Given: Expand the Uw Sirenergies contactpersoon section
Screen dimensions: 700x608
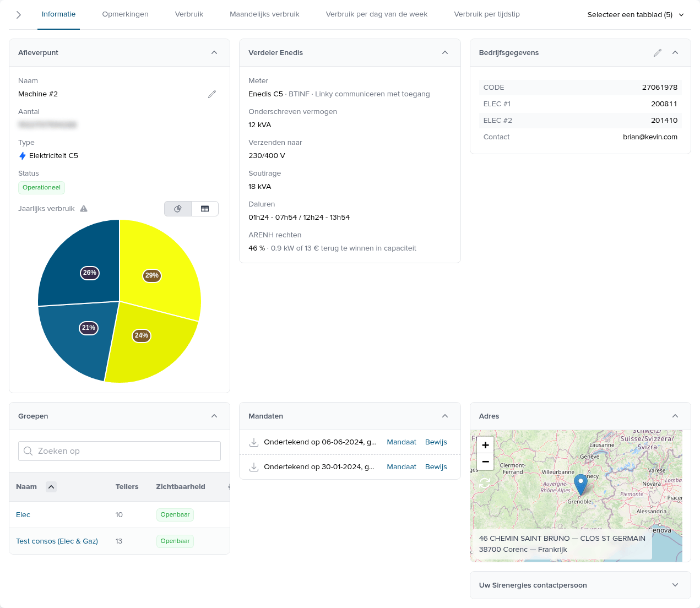Looking at the screenshot, I should coord(675,585).
